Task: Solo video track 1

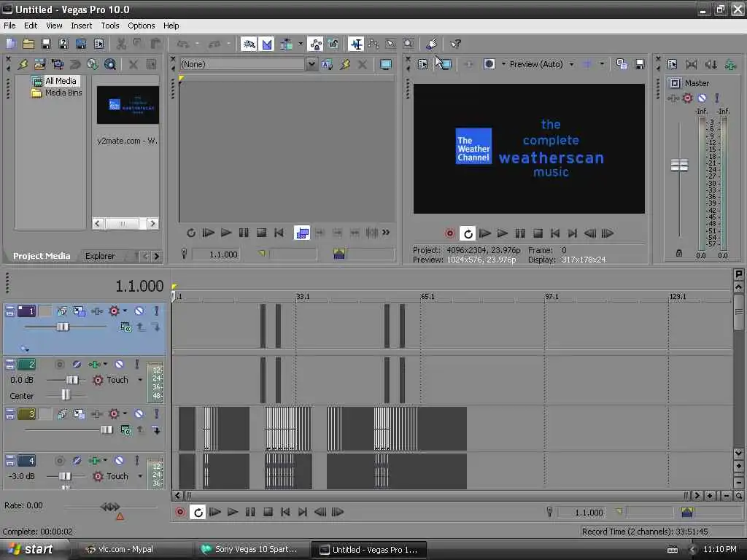Action: [x=156, y=311]
